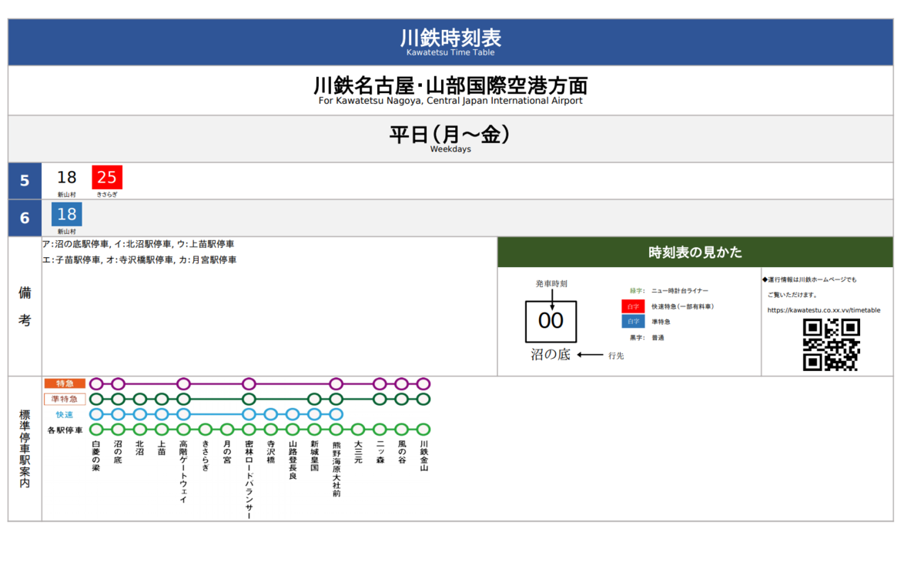924x562 pixels.
Task: Click station name 寺沢橋
Action: (x=270, y=452)
